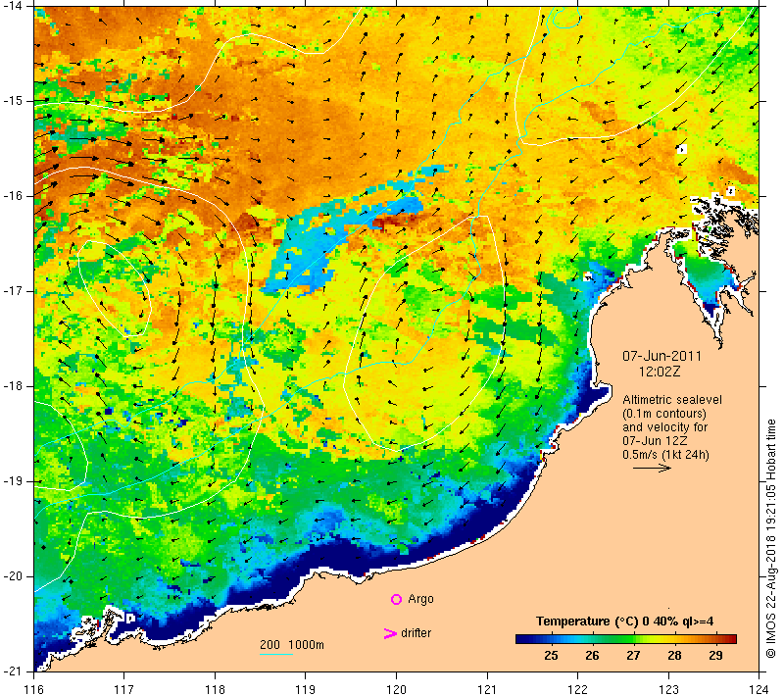Click the '-14' latitude axis label
The height and width of the screenshot is (696, 784).
(12, 6)
